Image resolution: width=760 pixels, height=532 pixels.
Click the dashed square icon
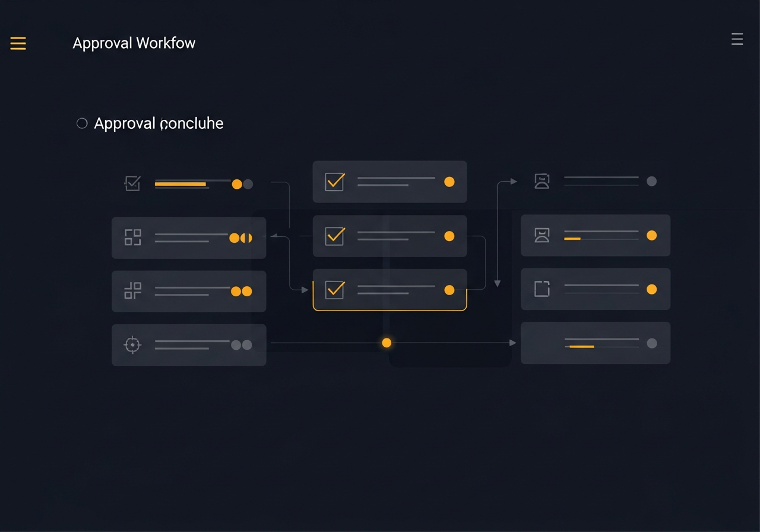[541, 289]
